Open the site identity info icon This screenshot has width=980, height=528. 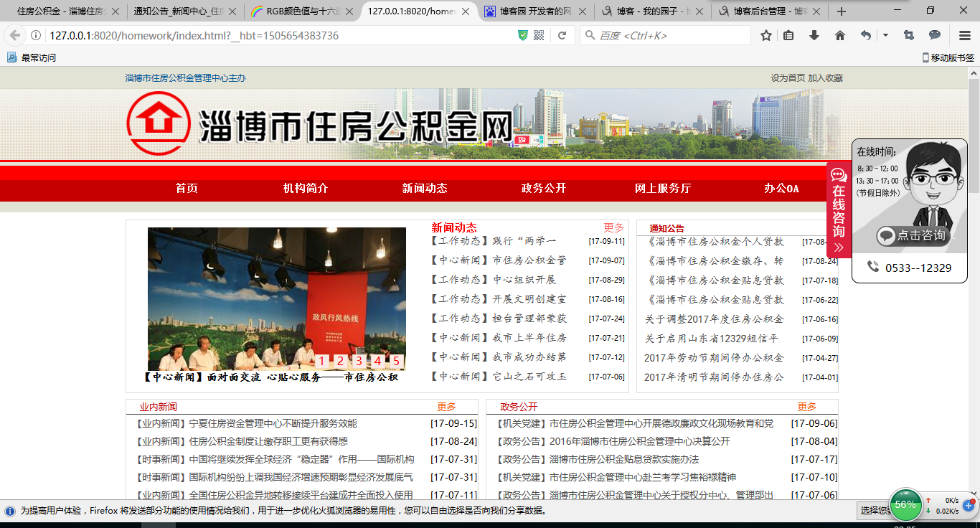[x=36, y=36]
